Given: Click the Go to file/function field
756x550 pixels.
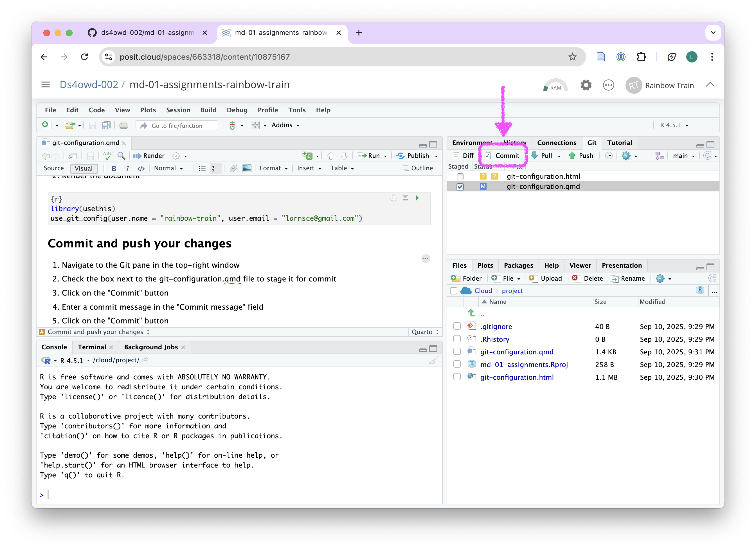Looking at the screenshot, I should point(177,126).
